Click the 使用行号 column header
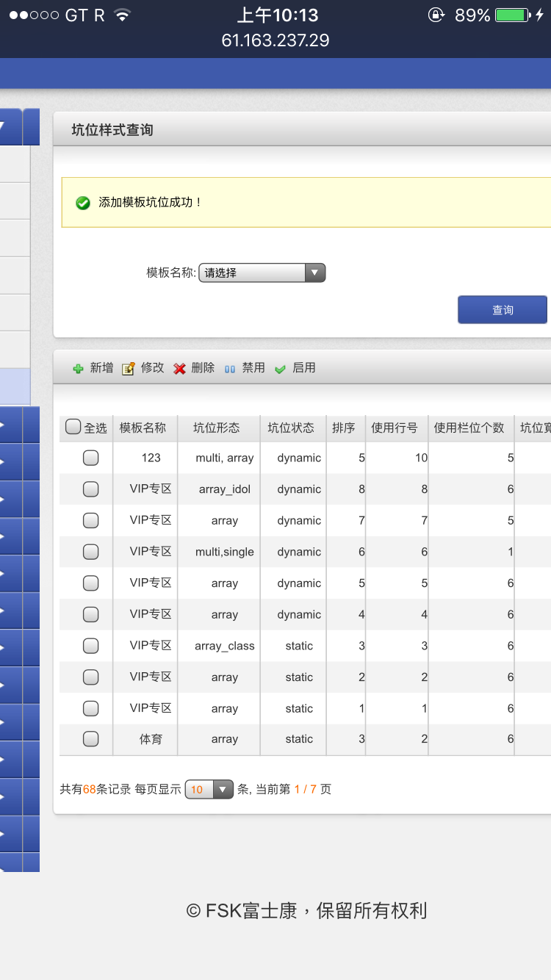 click(395, 428)
